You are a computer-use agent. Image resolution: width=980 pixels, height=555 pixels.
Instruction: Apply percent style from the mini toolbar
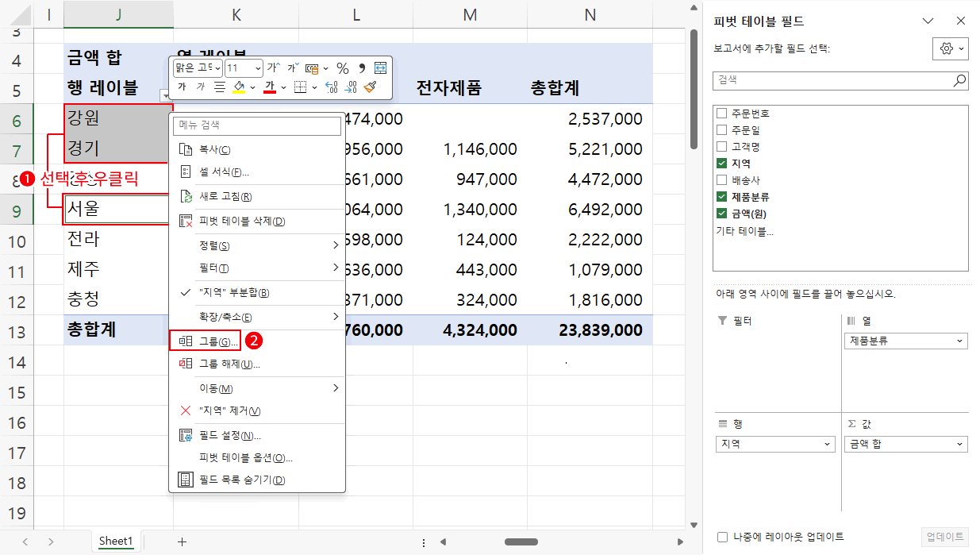342,69
